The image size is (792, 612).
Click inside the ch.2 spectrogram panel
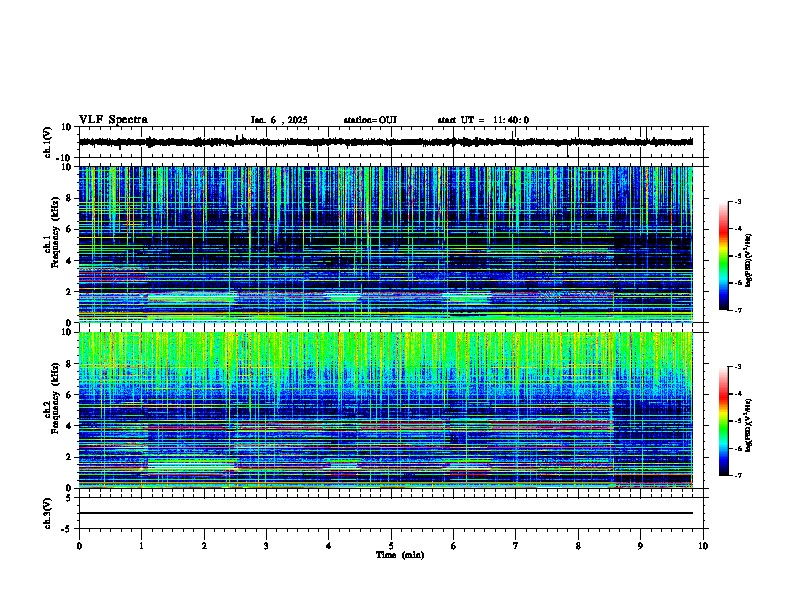pos(386,410)
